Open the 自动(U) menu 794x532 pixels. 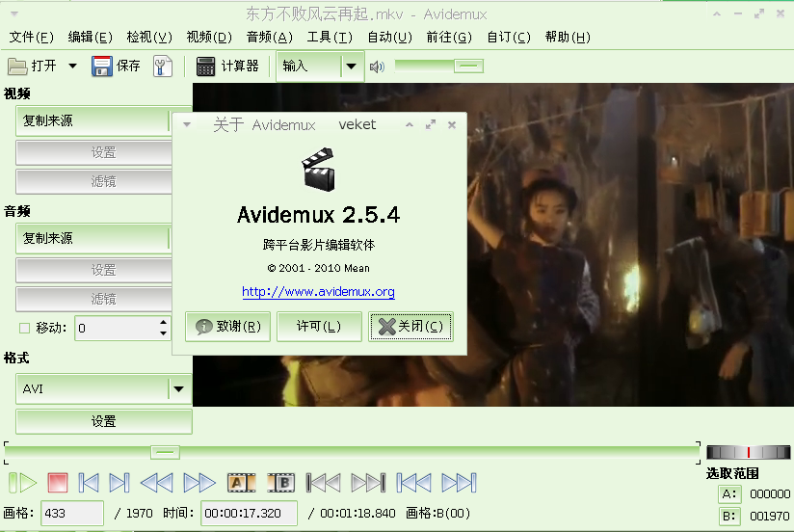pyautogui.click(x=389, y=37)
